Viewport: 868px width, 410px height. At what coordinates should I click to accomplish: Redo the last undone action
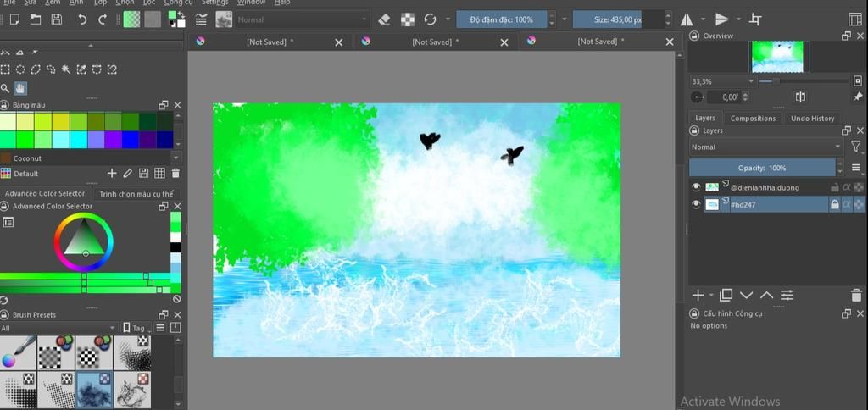click(103, 20)
